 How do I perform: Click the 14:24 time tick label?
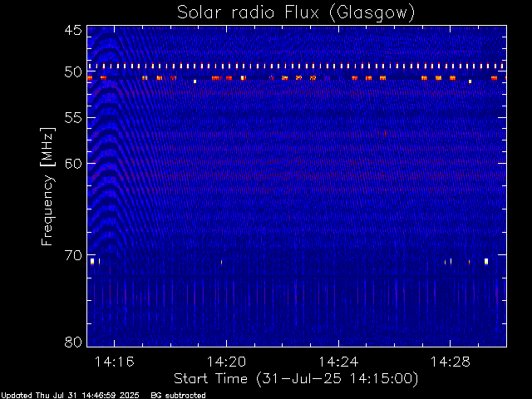pos(338,362)
